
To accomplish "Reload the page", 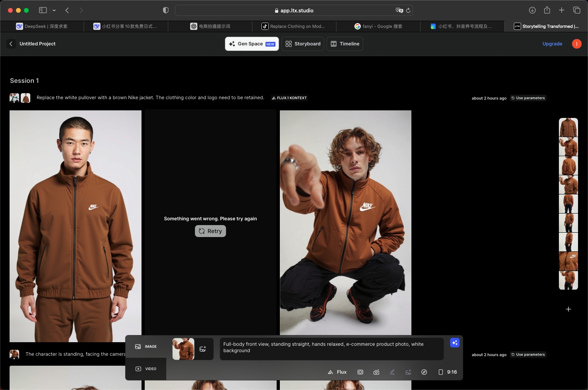I will coord(408,10).
